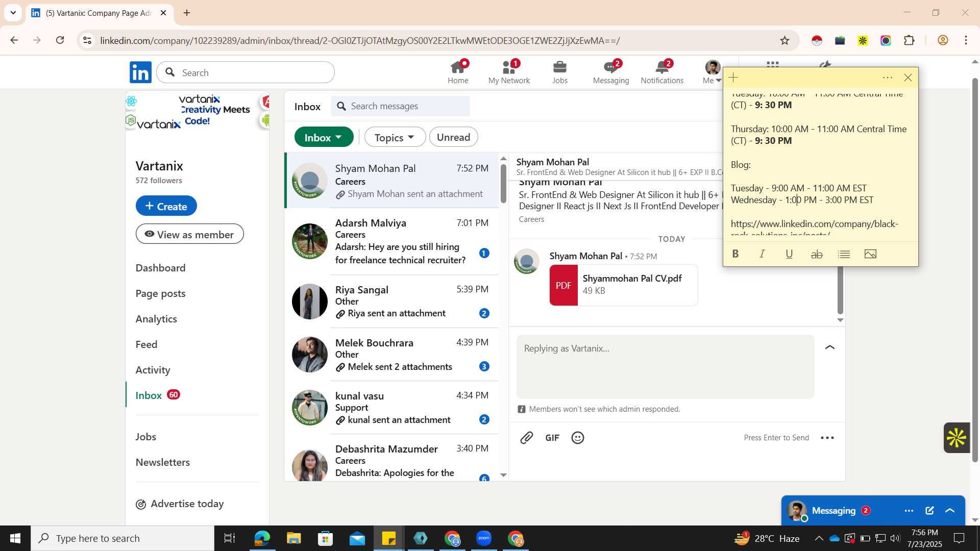Open a new browser tab
Screen dimensions: 980x551
[x=187, y=13]
